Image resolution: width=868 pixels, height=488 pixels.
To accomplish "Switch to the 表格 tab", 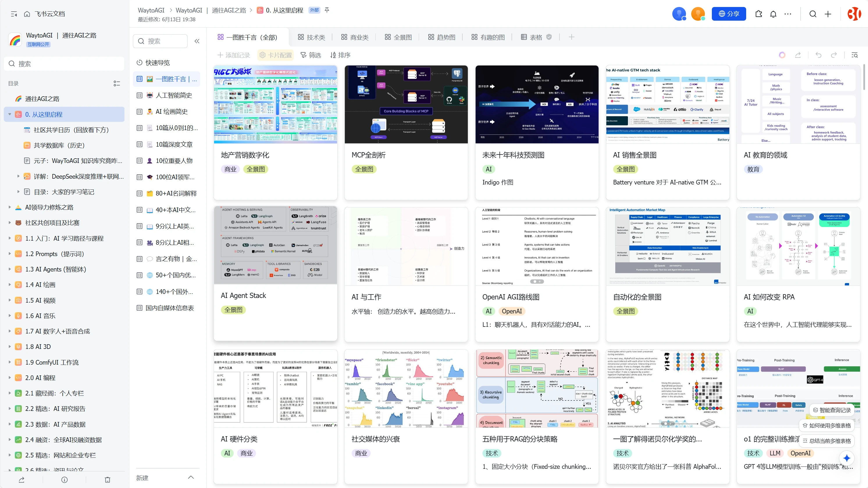I will point(532,37).
